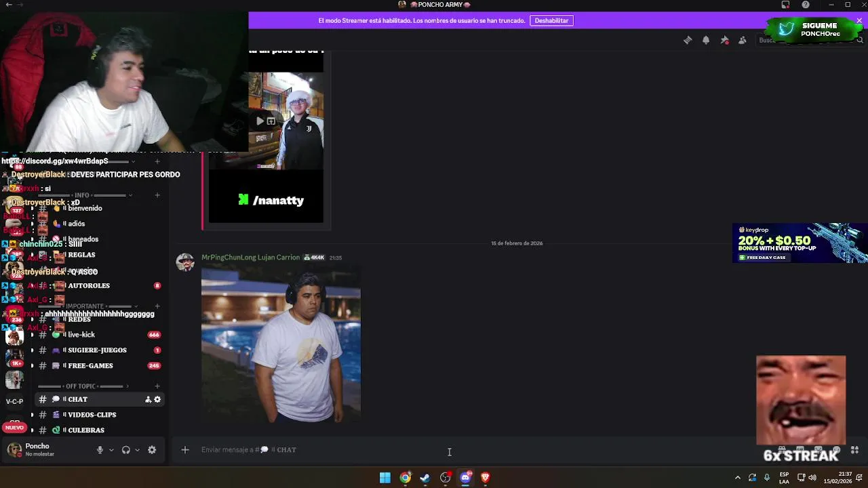Open user settings gear icon

tap(152, 449)
